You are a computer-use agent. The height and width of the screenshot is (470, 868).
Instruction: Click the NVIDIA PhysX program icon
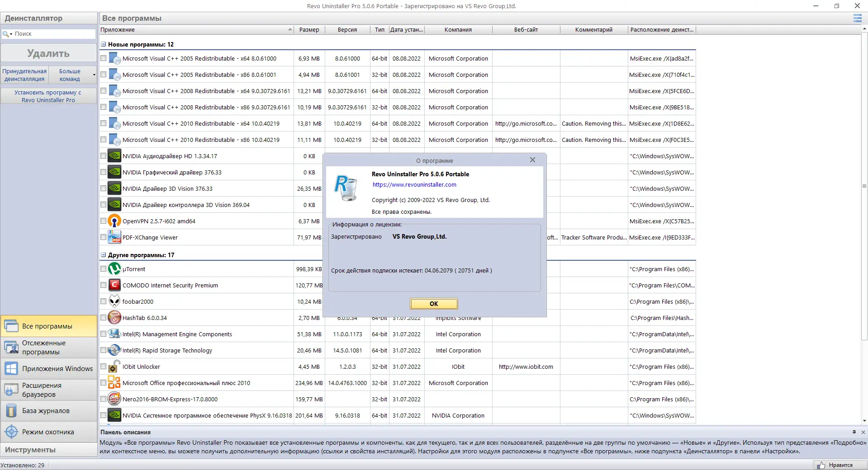pyautogui.click(x=114, y=415)
